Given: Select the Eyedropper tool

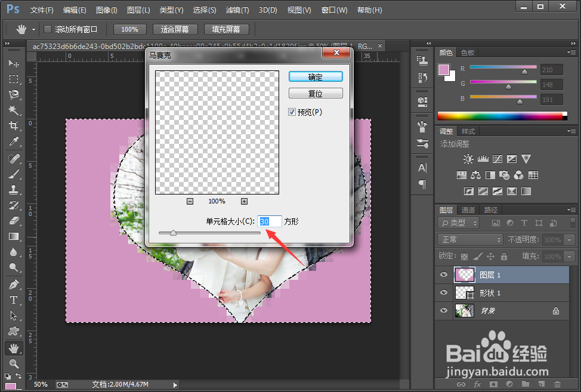Looking at the screenshot, I should [14, 141].
